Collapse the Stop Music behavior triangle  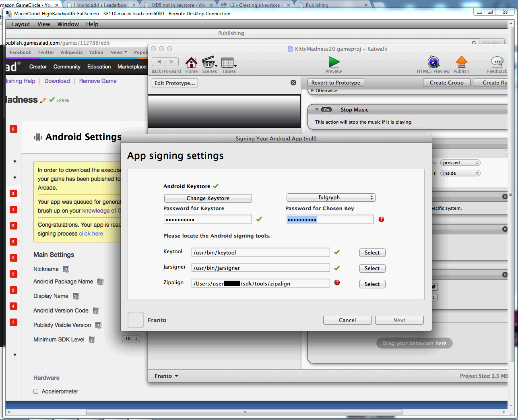(x=317, y=110)
